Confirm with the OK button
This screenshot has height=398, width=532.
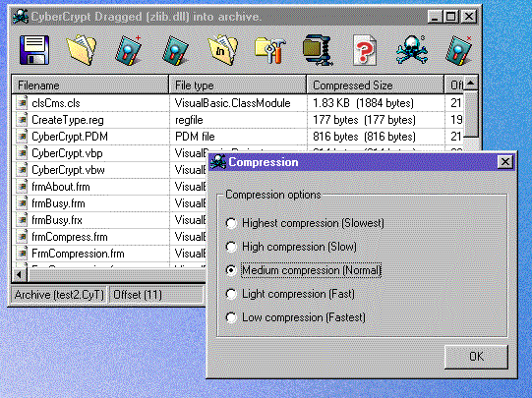[476, 357]
